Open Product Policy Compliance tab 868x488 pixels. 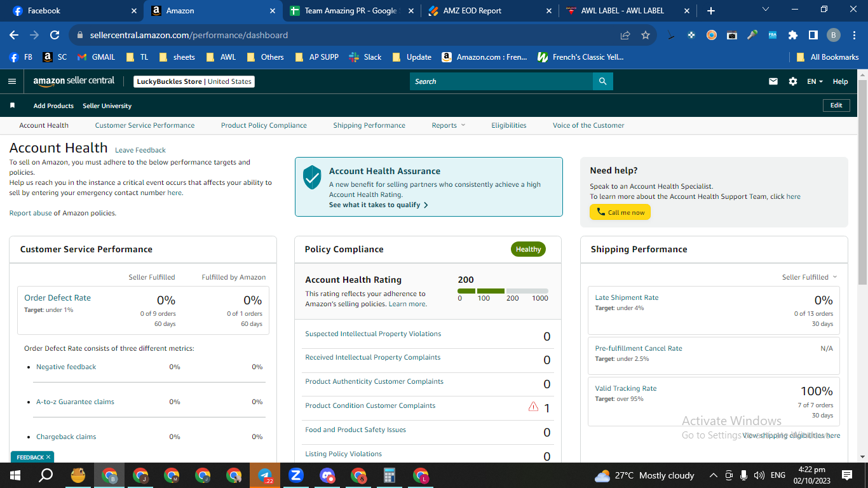(264, 125)
